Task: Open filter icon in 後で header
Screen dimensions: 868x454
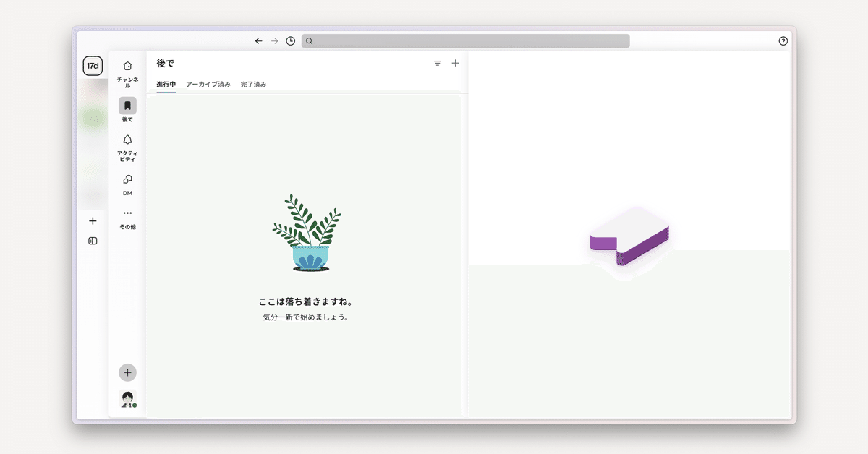Action: (x=438, y=64)
